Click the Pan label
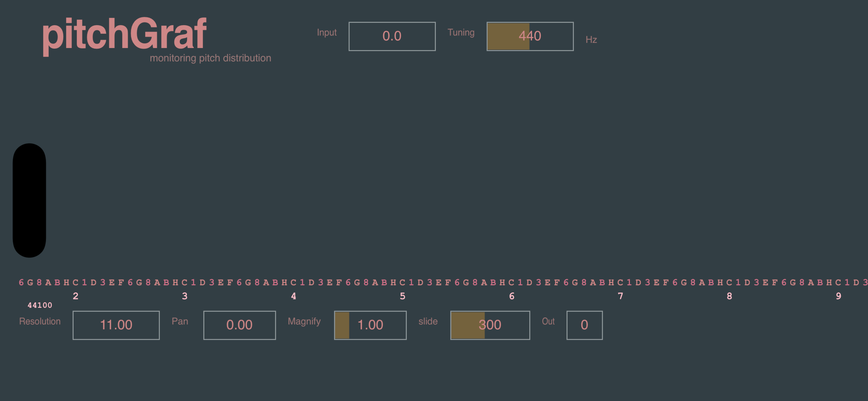This screenshot has height=401, width=868. click(180, 321)
